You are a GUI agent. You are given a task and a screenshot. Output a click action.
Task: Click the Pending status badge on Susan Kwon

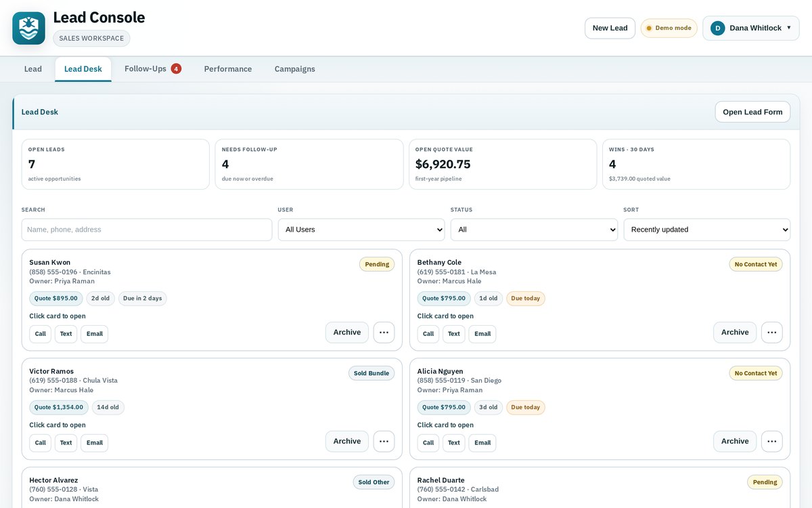coord(377,264)
